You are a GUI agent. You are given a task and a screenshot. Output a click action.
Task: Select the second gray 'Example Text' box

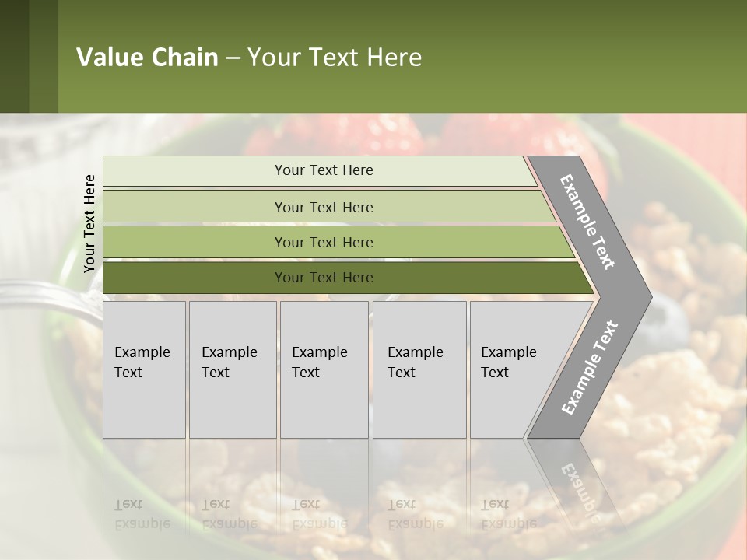(233, 369)
